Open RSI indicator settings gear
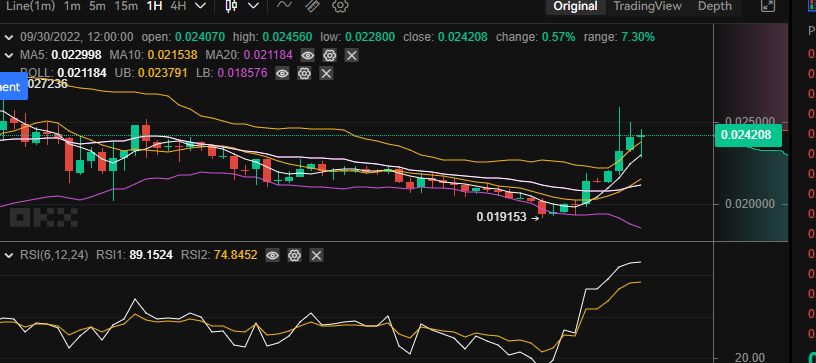Viewport: 816px width, 363px height. pos(295,255)
